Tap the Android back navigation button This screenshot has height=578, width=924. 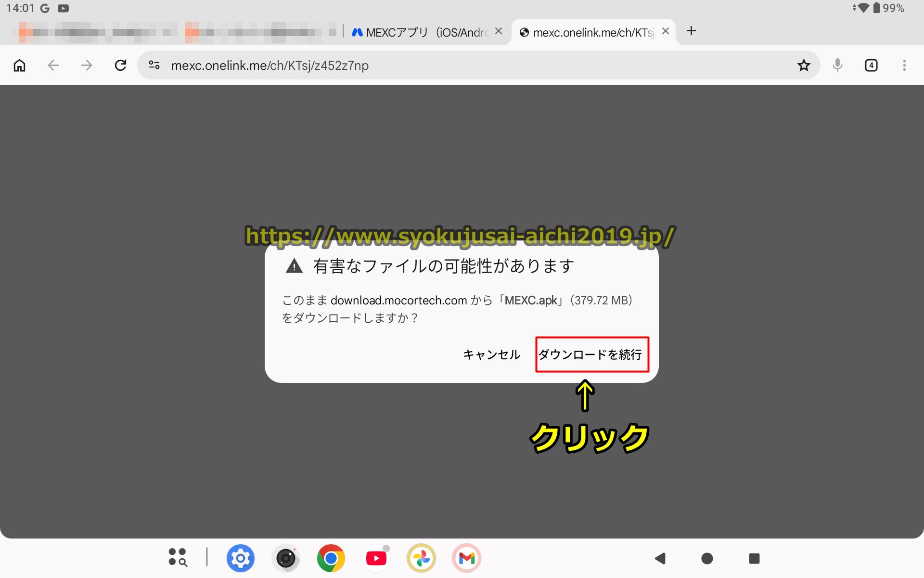[660, 558]
